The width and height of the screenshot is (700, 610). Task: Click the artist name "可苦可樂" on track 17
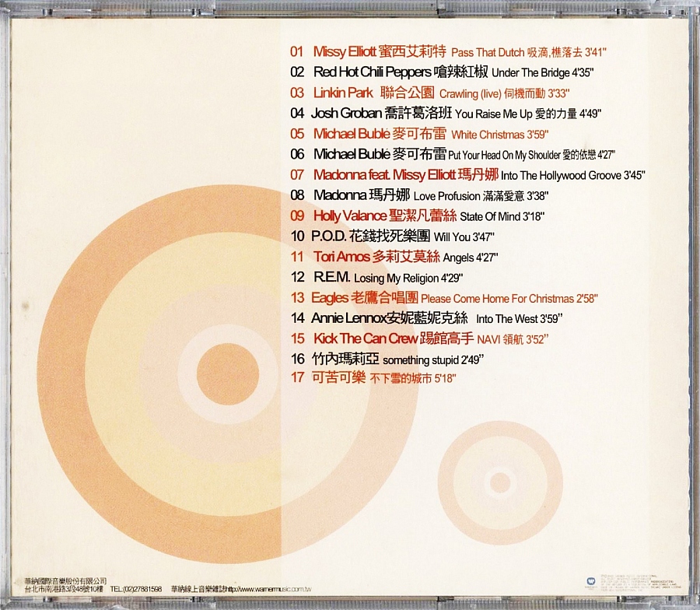pyautogui.click(x=338, y=378)
